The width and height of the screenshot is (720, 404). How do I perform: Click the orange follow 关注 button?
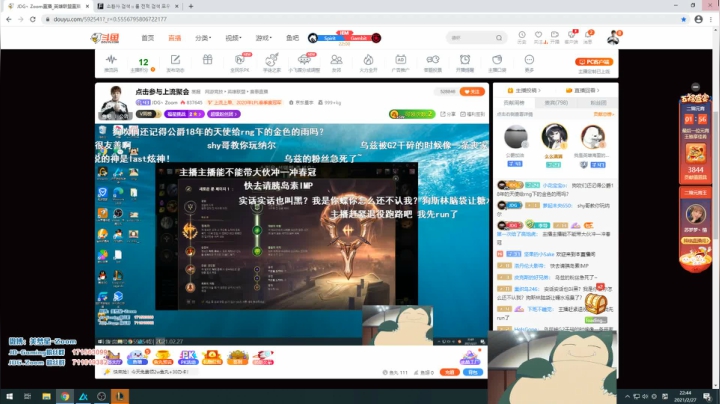pyautogui.click(x=472, y=91)
